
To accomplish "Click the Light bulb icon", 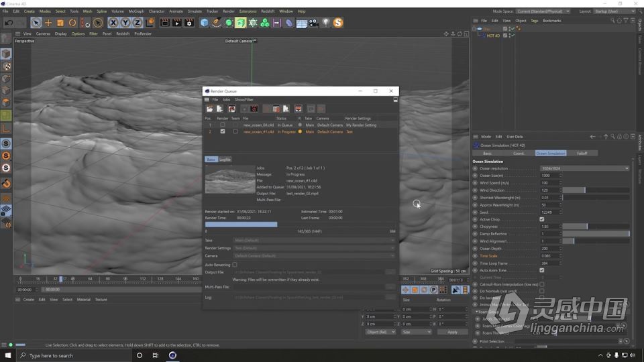I will pos(326,23).
